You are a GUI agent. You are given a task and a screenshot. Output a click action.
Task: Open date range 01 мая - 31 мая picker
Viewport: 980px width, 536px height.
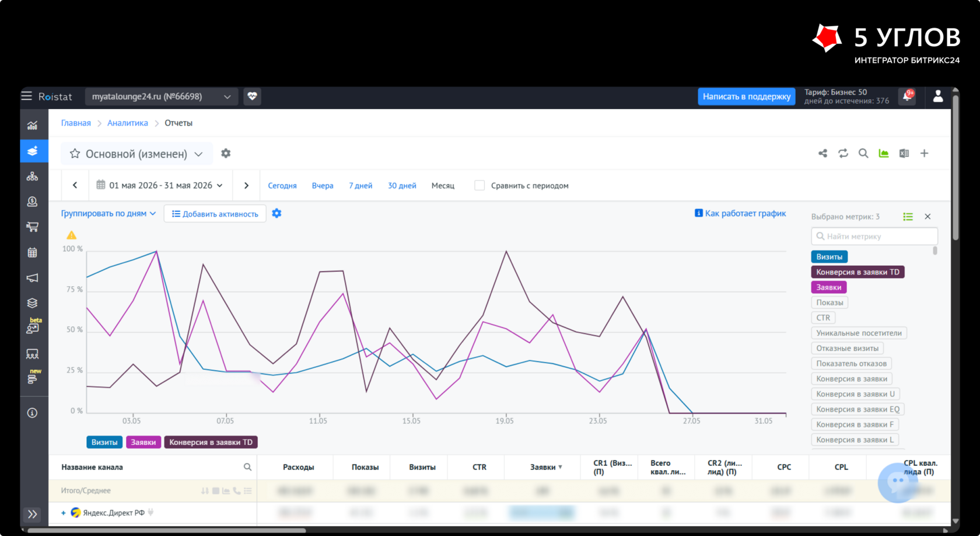pyautogui.click(x=160, y=185)
